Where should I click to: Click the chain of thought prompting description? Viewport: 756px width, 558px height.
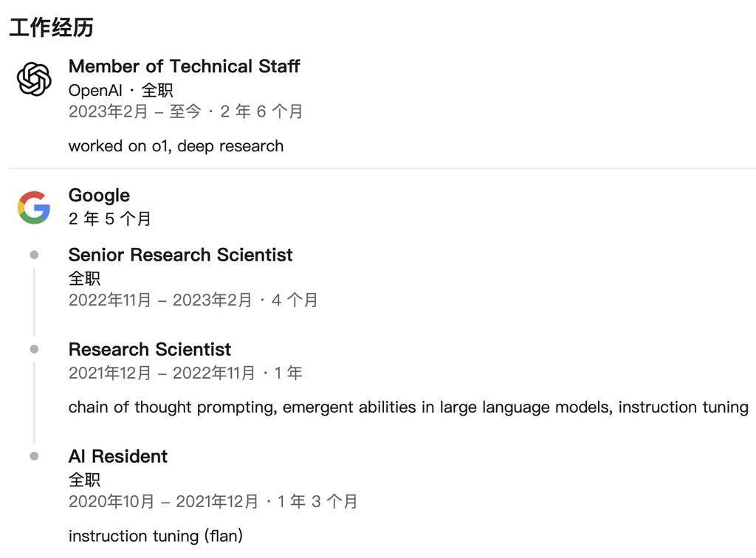408,407
